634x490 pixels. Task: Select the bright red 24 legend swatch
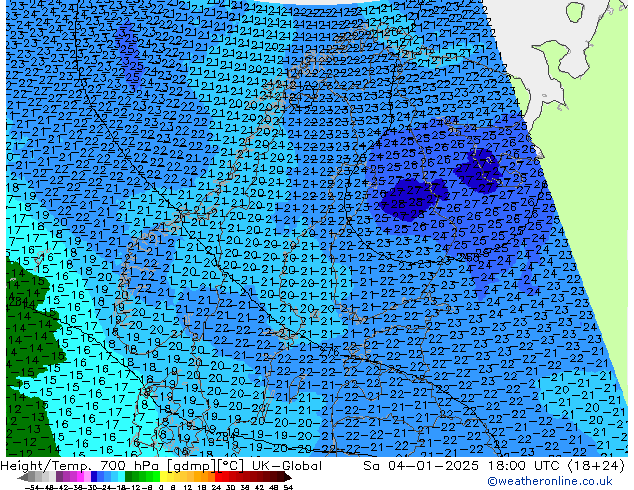[x=218, y=476]
